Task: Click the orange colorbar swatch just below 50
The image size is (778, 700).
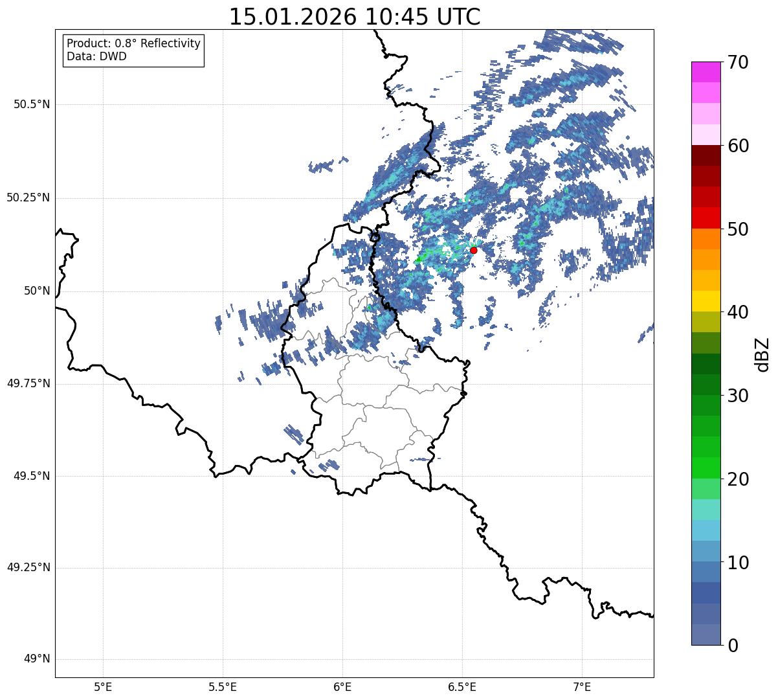Action: pos(706,239)
